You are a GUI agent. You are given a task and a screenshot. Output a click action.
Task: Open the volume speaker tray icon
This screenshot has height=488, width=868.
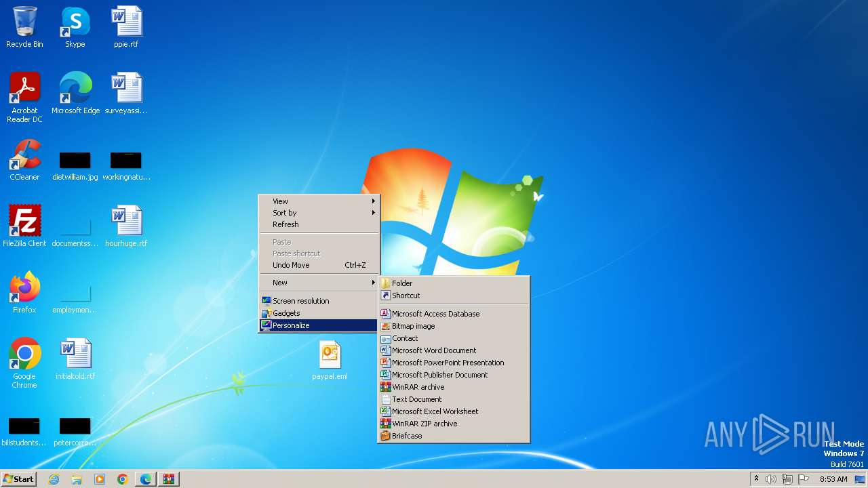coord(771,479)
